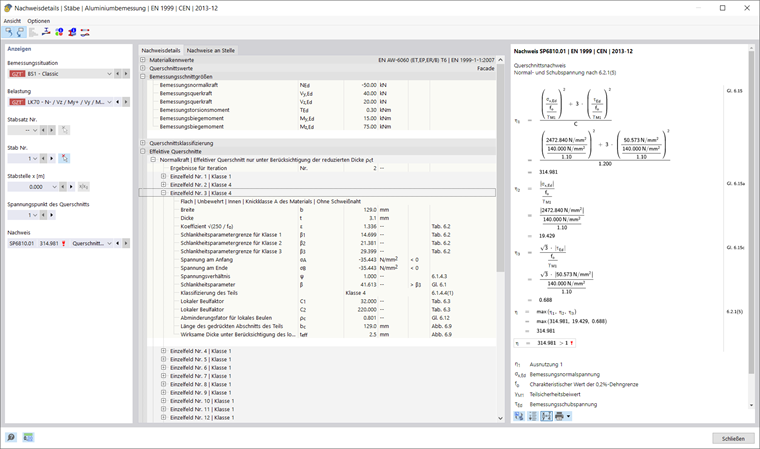760x449 pixels.
Task: Open the Ansicht menu
Action: (x=12, y=21)
